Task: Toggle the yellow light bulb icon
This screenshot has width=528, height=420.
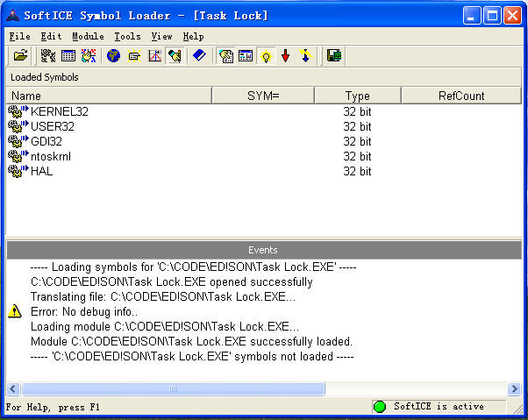Action: 266,56
